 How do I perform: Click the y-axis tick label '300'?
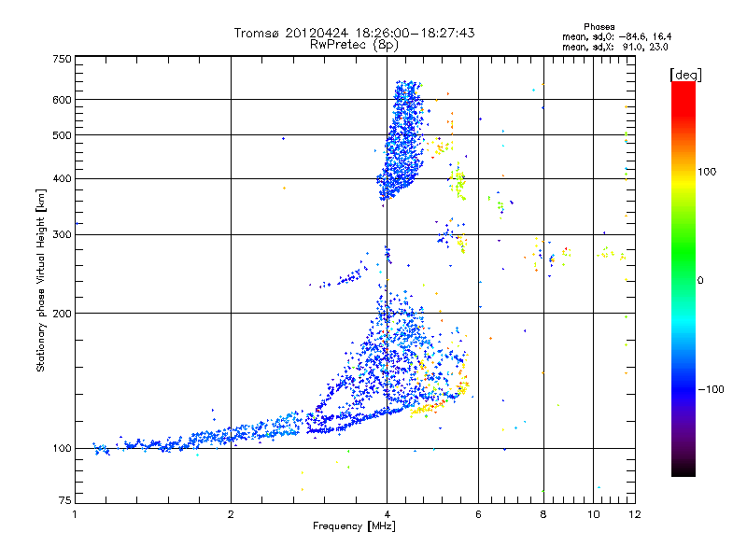pos(62,235)
